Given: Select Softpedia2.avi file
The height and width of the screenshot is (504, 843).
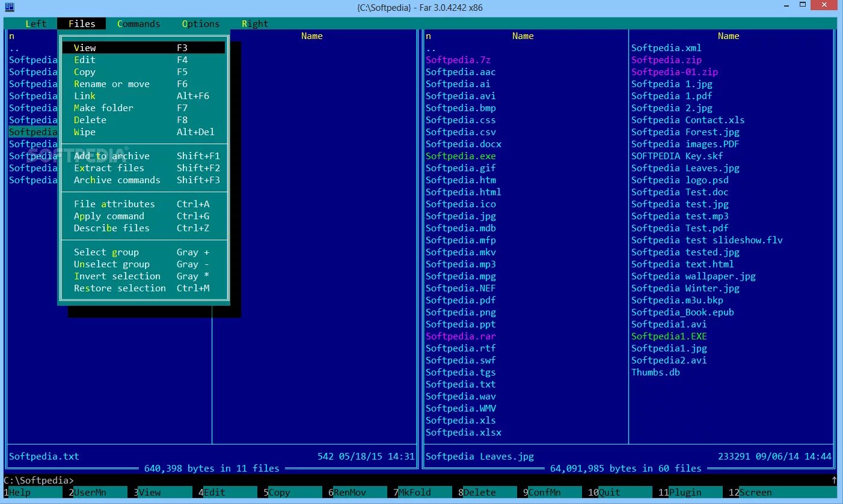Looking at the screenshot, I should click(x=669, y=360).
